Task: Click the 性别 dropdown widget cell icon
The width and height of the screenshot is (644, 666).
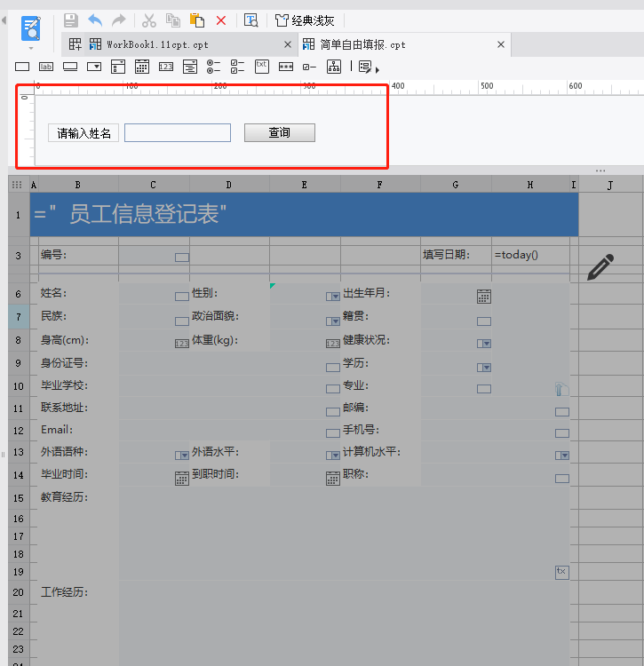Action: [333, 297]
